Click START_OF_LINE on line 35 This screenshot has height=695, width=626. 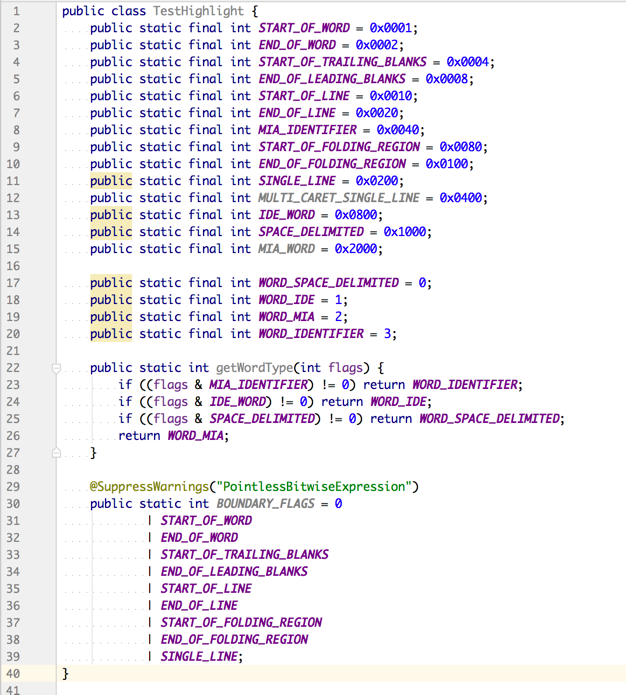tap(206, 589)
